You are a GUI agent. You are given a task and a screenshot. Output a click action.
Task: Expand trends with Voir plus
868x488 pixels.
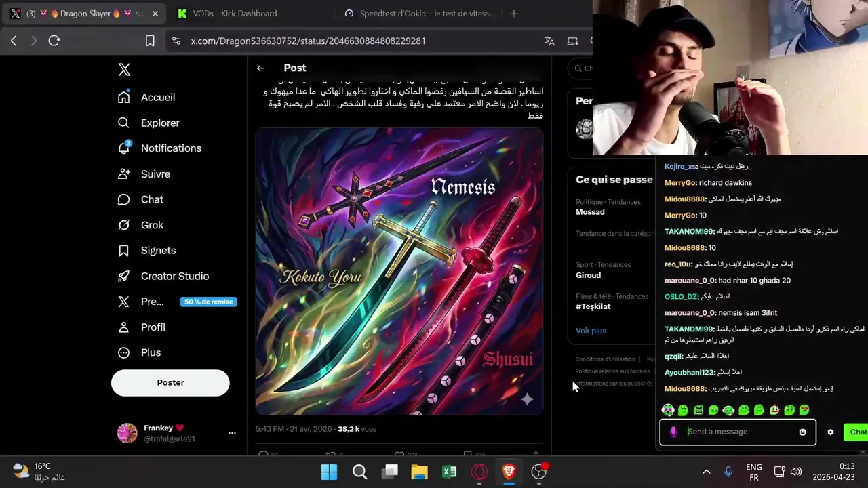click(x=591, y=331)
